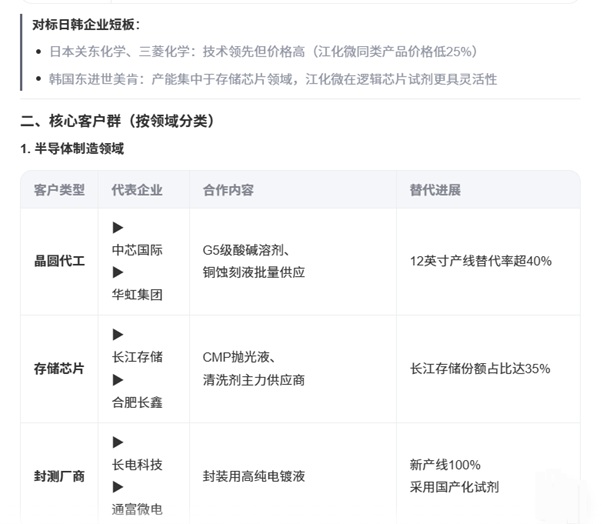Click the triangle marker above 中芯国际
The width and height of the screenshot is (603, 524).
[118, 227]
